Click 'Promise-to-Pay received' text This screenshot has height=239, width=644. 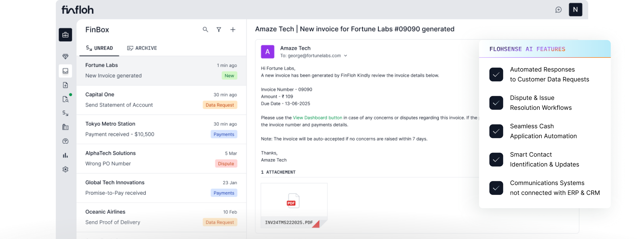pos(116,193)
